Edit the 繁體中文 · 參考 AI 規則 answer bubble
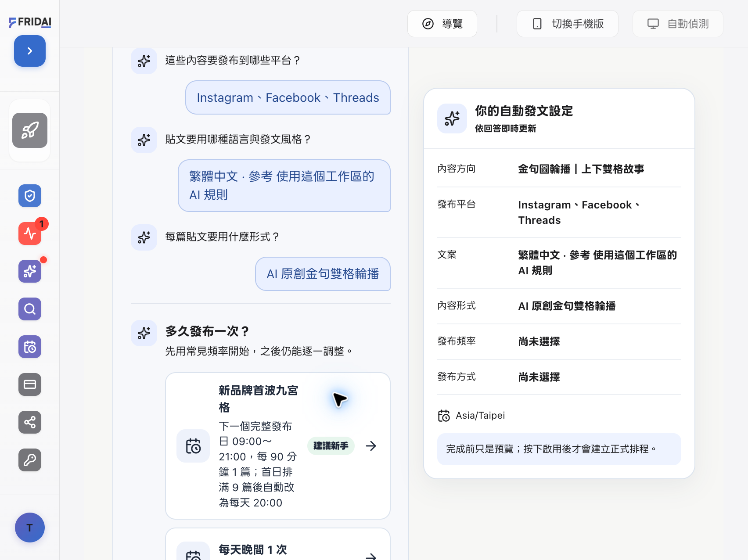This screenshot has width=748, height=560. point(284,186)
